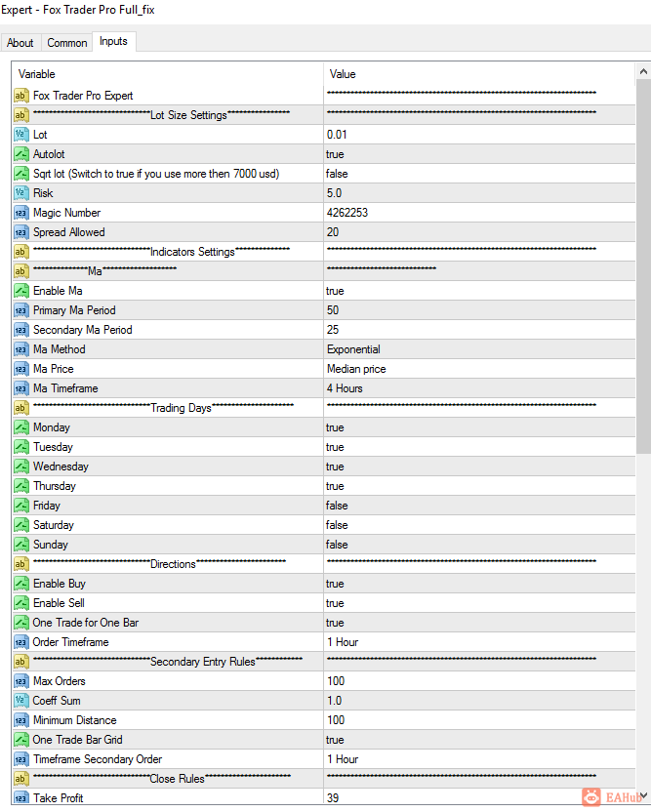Click the vertical scrollbar thumb
651x812 pixels.
click(x=643, y=266)
